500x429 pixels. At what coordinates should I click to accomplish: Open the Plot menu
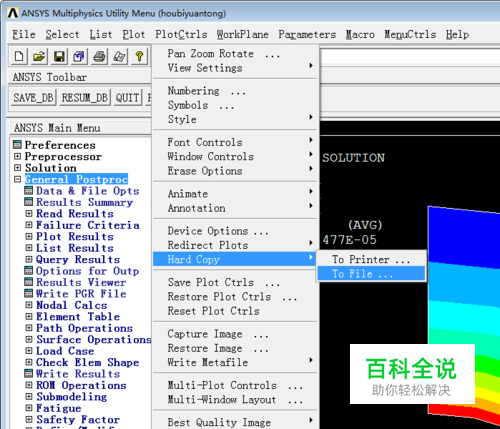134,34
